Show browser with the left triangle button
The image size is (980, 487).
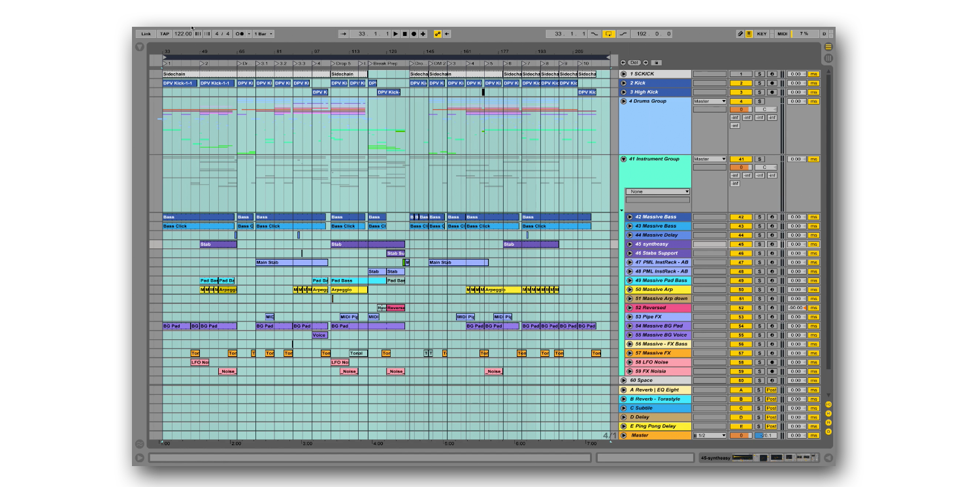139,47
